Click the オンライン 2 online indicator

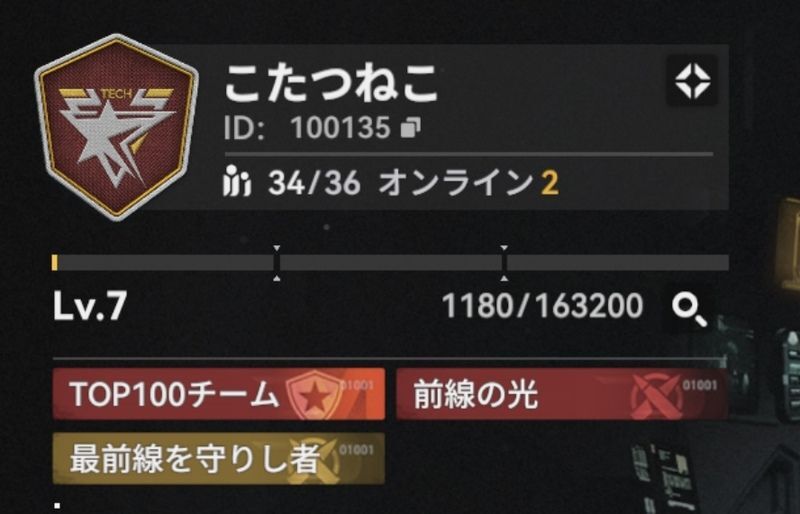pyautogui.click(x=468, y=182)
